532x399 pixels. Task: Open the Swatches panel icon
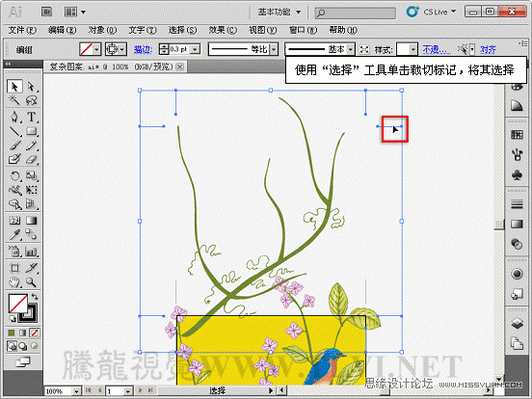click(517, 134)
